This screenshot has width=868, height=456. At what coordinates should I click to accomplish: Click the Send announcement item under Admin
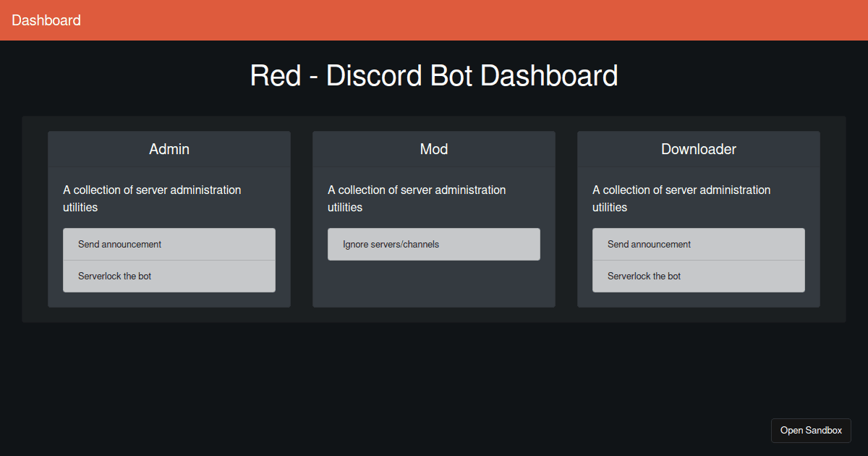(169, 244)
